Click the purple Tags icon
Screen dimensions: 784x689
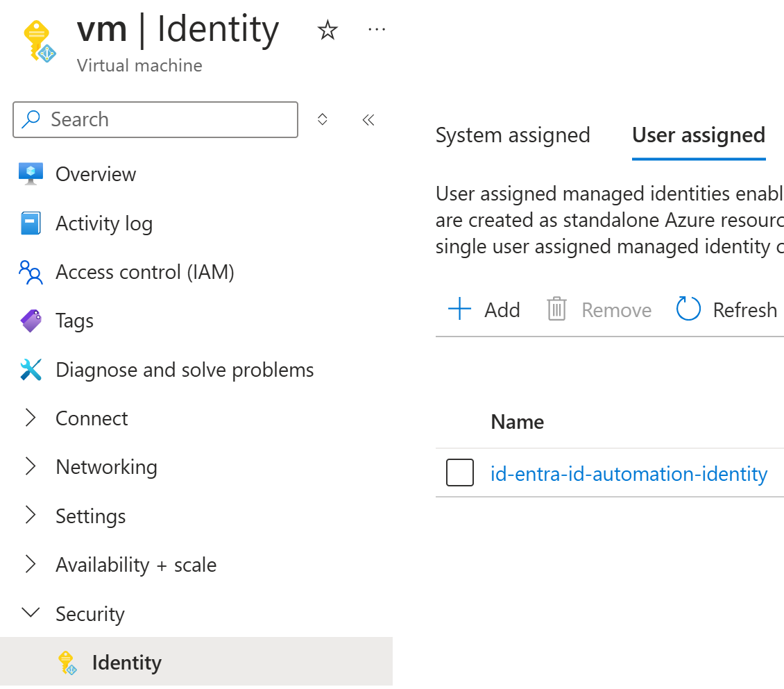coord(31,321)
